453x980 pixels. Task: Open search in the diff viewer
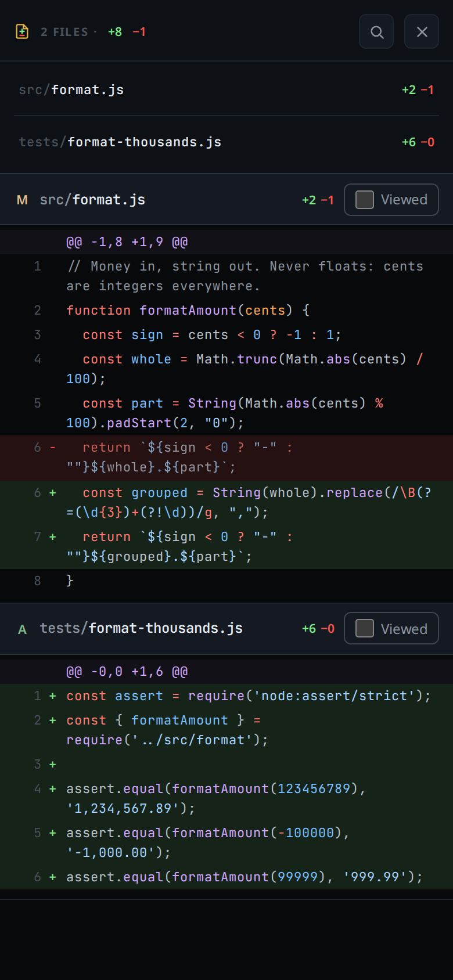tap(376, 31)
